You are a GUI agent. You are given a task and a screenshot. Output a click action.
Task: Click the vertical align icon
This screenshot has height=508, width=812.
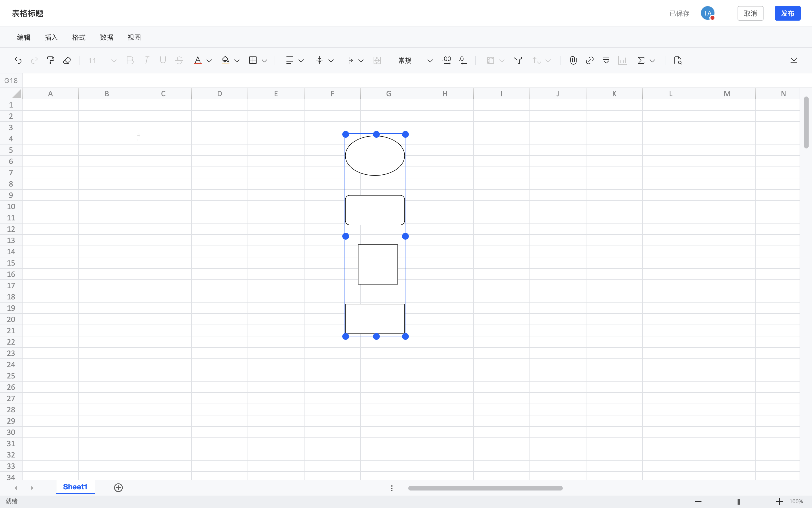[319, 60]
